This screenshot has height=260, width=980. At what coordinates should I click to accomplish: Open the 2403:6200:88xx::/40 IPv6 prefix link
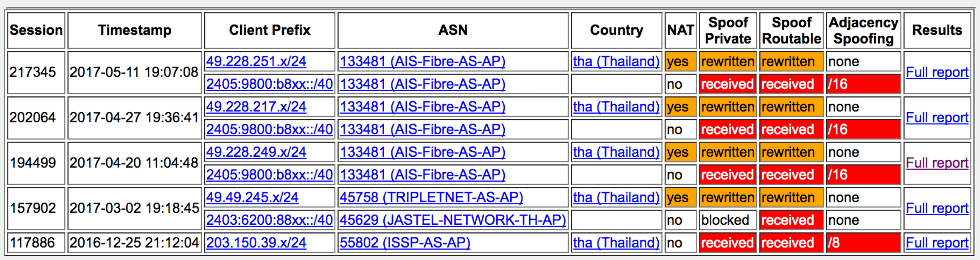[269, 220]
